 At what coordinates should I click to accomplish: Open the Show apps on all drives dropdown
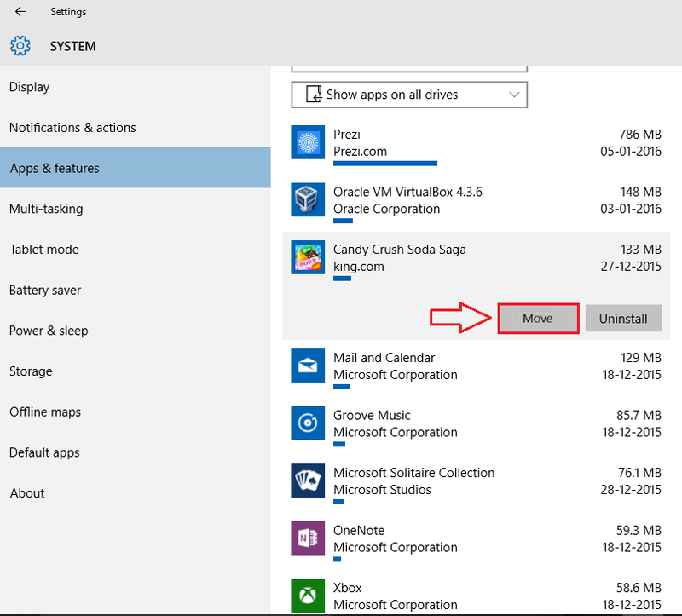pyautogui.click(x=409, y=95)
